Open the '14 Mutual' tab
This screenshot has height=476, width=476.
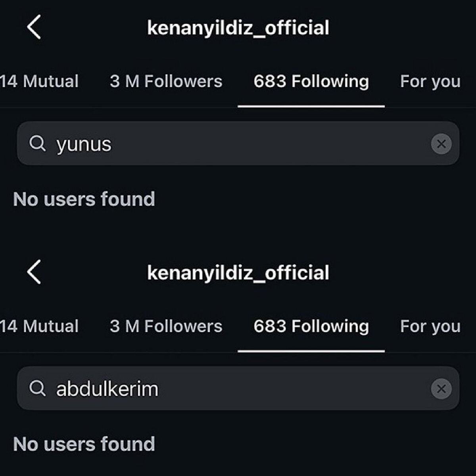(39, 81)
